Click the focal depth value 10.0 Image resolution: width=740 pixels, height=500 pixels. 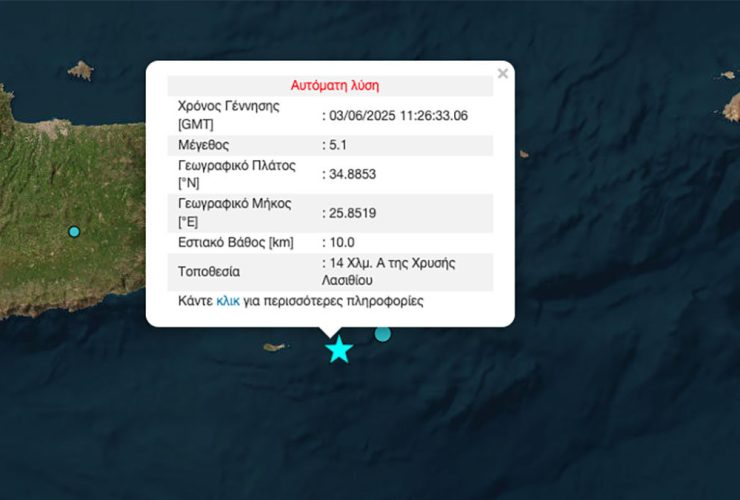341,242
